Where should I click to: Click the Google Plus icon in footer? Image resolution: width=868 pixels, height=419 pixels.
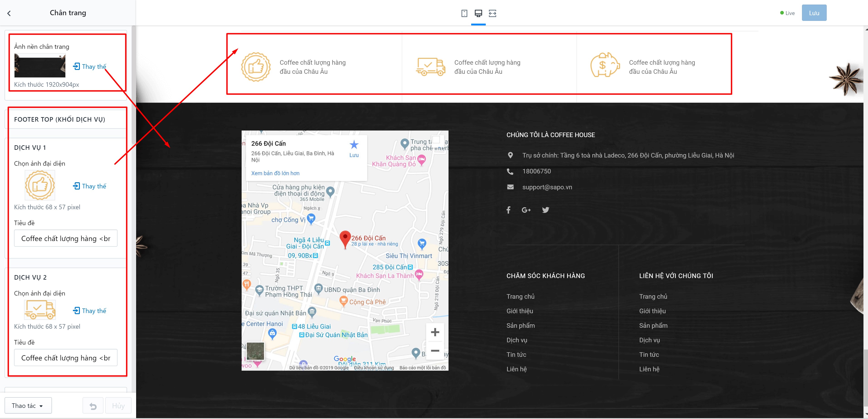click(526, 210)
